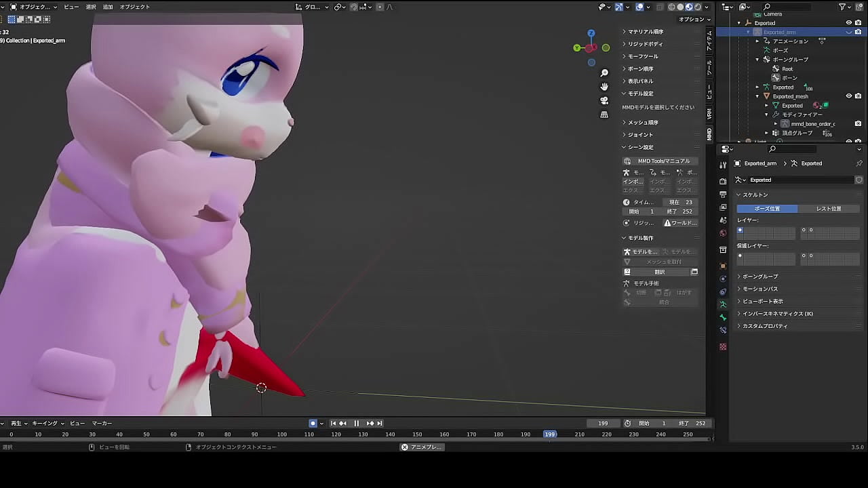Click the MMD Tools/マニュアル button
The image size is (868, 488).
coord(659,161)
